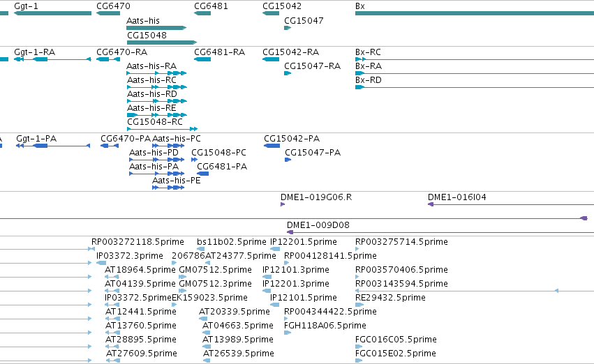
Task: Select the AT27609.5prime EST label
Action: pos(141,354)
